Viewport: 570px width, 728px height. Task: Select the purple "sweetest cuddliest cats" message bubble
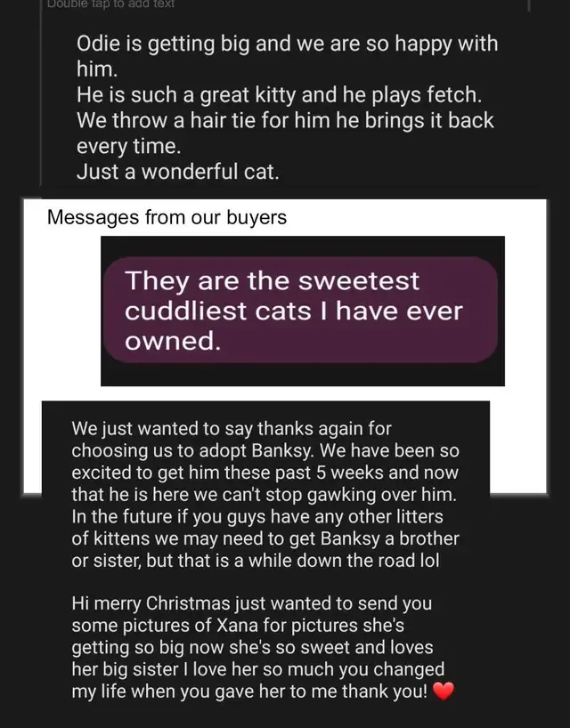pyautogui.click(x=300, y=310)
